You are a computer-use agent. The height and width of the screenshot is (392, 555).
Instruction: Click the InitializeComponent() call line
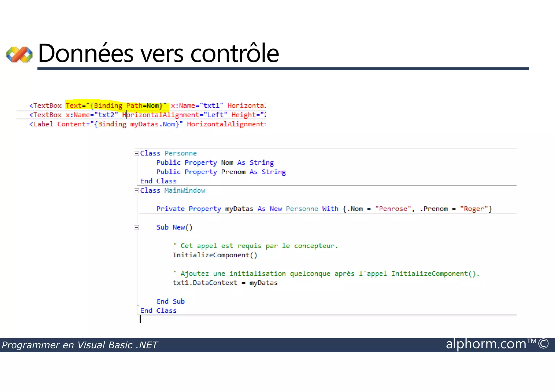(215, 255)
